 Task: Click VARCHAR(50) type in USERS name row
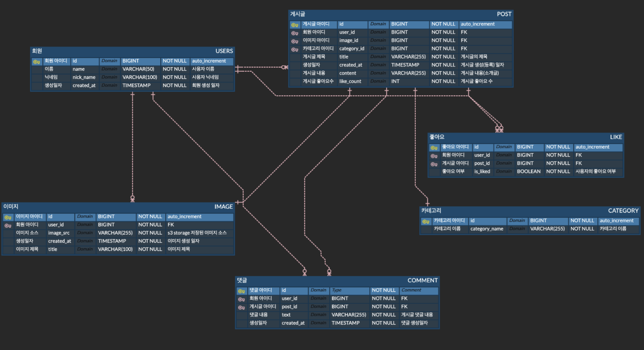(x=138, y=69)
